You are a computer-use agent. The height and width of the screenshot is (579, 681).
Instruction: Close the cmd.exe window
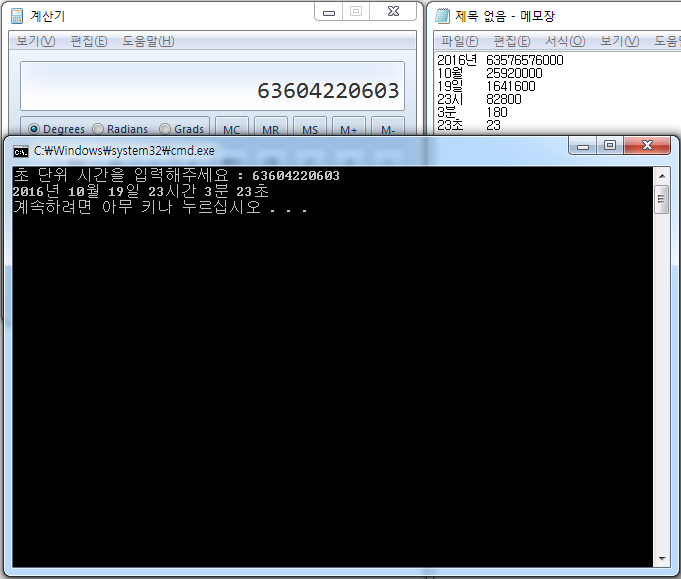(x=647, y=146)
